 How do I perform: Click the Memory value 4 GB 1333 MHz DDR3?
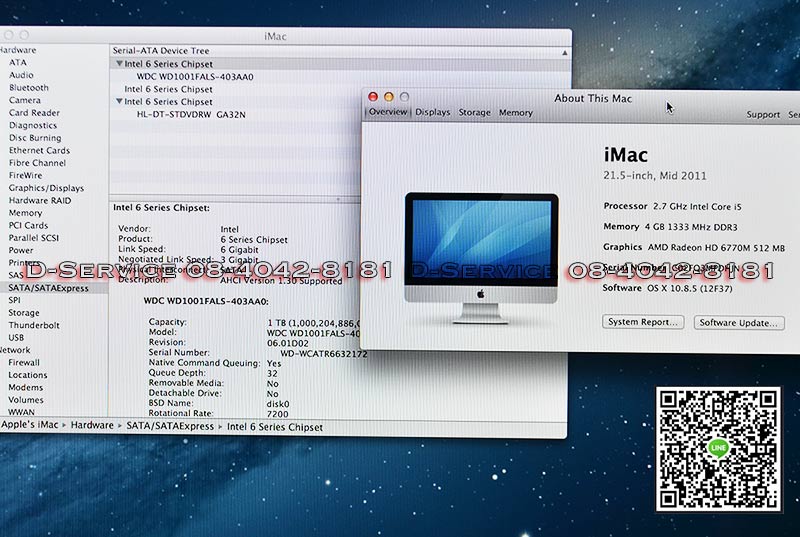tap(691, 227)
